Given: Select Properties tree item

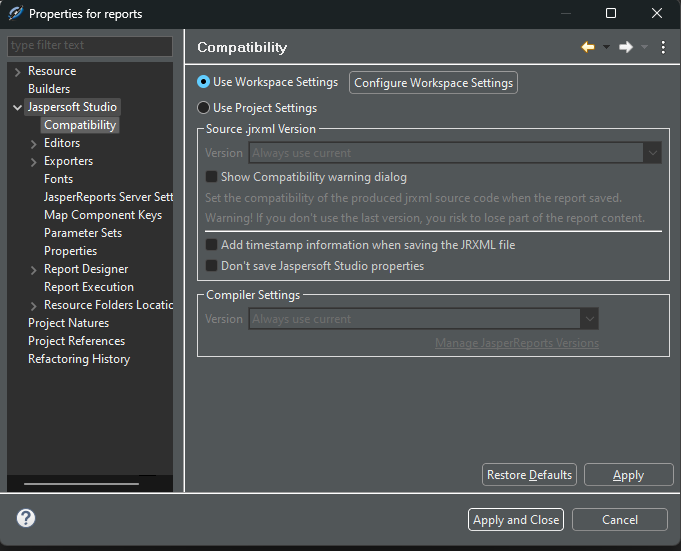Looking at the screenshot, I should (70, 251).
